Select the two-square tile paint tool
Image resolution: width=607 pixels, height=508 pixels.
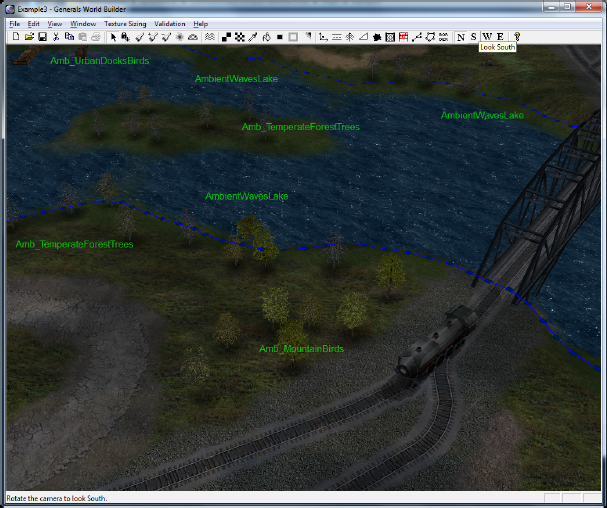[x=226, y=37]
